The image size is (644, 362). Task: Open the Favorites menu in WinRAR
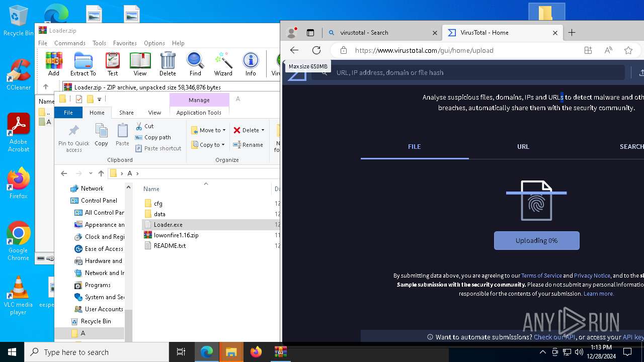pos(125,43)
